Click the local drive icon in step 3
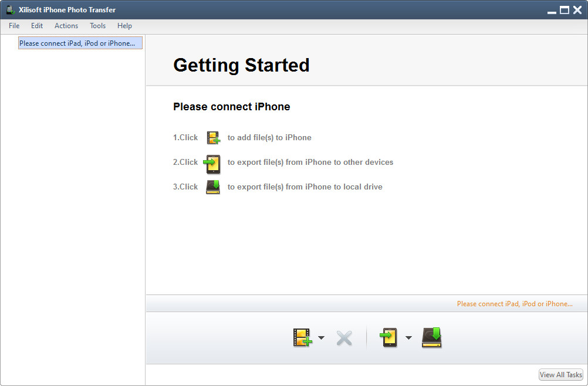Image resolution: width=588 pixels, height=386 pixels. (213, 187)
